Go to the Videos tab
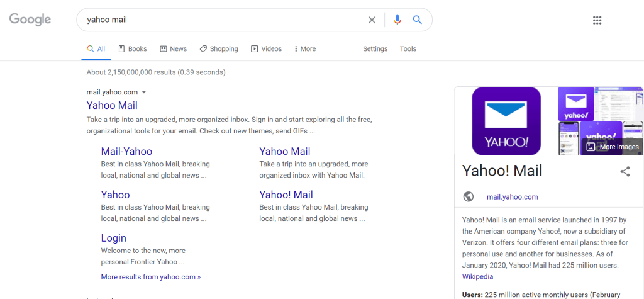644x299 pixels. 266,49
